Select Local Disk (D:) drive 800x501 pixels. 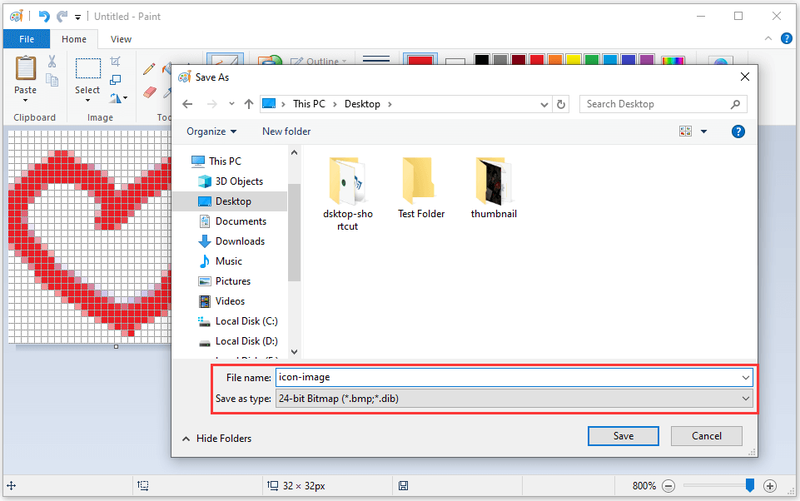(246, 341)
